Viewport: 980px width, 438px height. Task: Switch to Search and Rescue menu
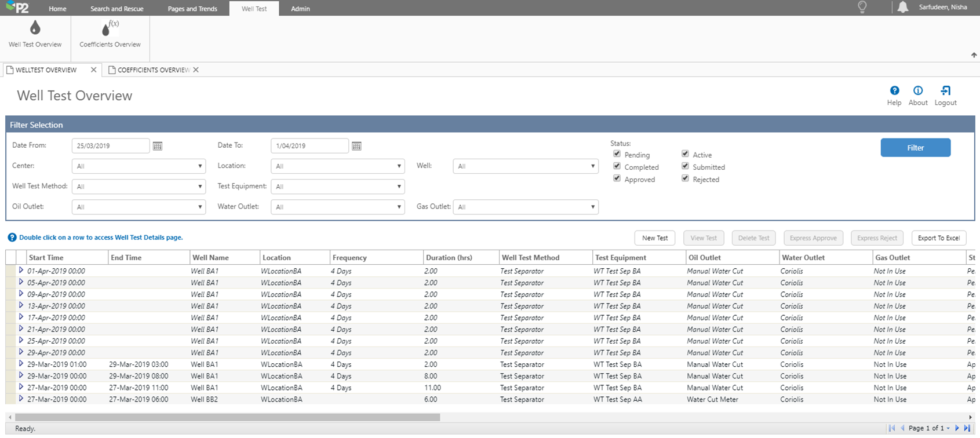(x=116, y=9)
